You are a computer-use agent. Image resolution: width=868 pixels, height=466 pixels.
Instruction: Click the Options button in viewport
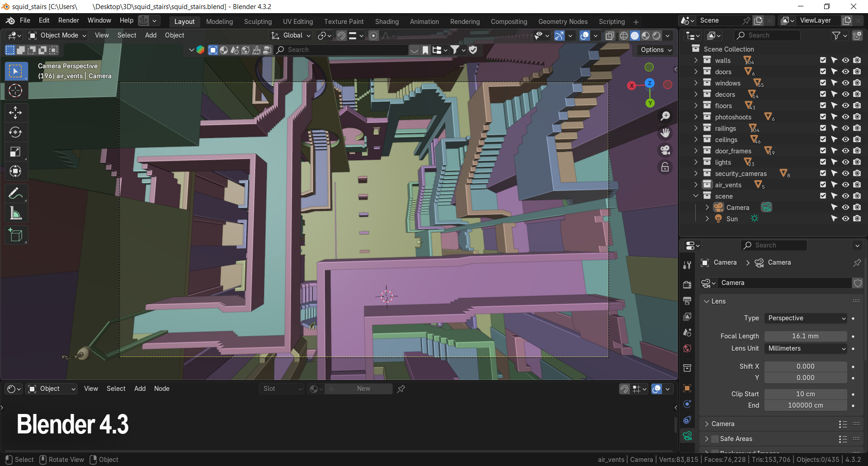point(656,50)
